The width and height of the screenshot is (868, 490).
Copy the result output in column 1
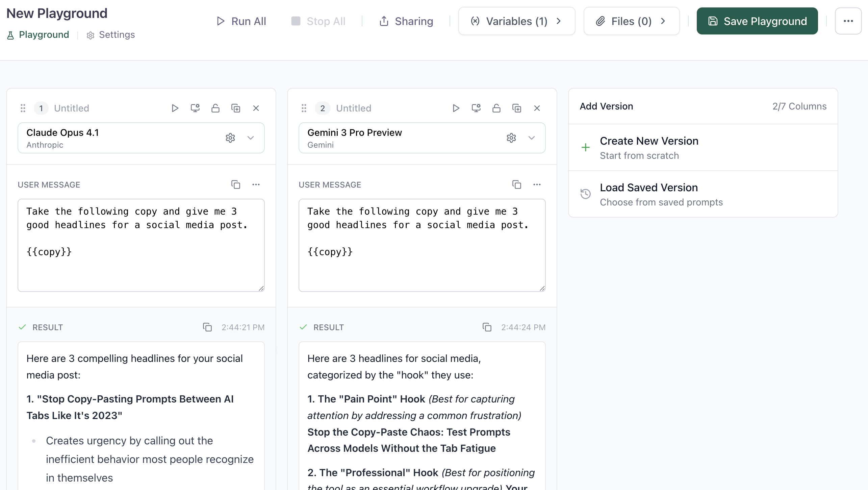point(207,327)
